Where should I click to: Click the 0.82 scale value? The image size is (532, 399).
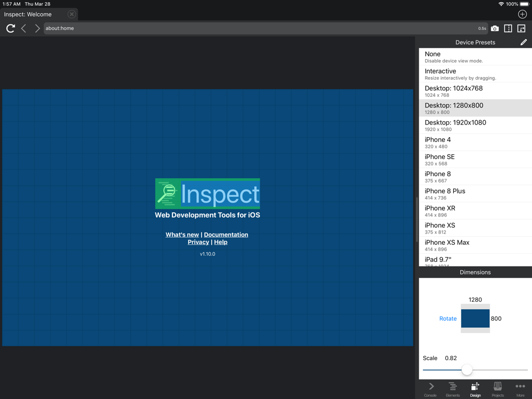(451, 358)
